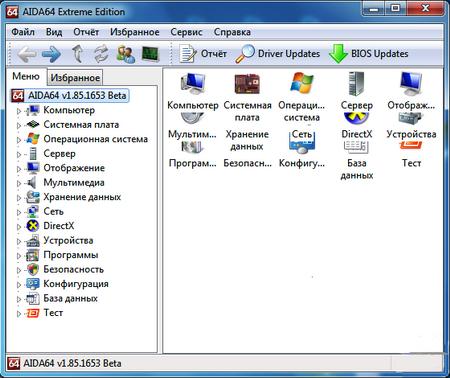Select Программы in the tree

71,255
